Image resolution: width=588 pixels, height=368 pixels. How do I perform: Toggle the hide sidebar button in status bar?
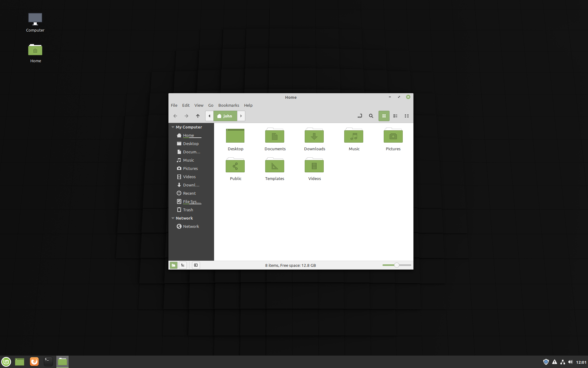(x=196, y=265)
